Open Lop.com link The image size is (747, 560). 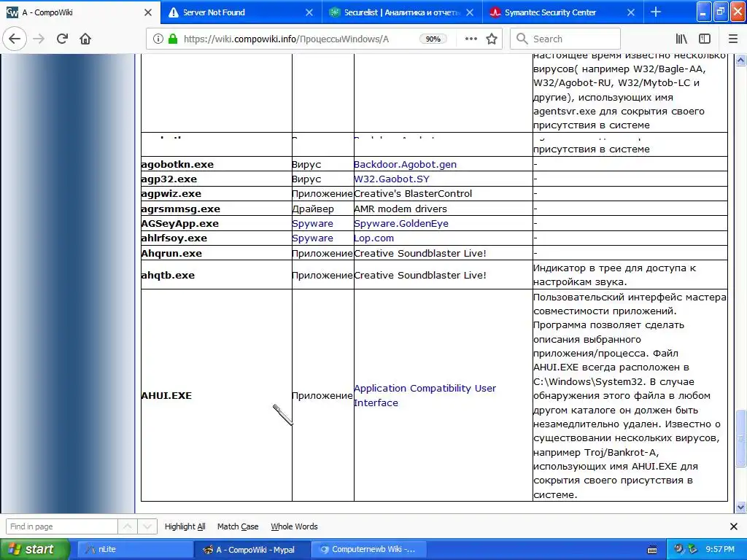coord(374,238)
